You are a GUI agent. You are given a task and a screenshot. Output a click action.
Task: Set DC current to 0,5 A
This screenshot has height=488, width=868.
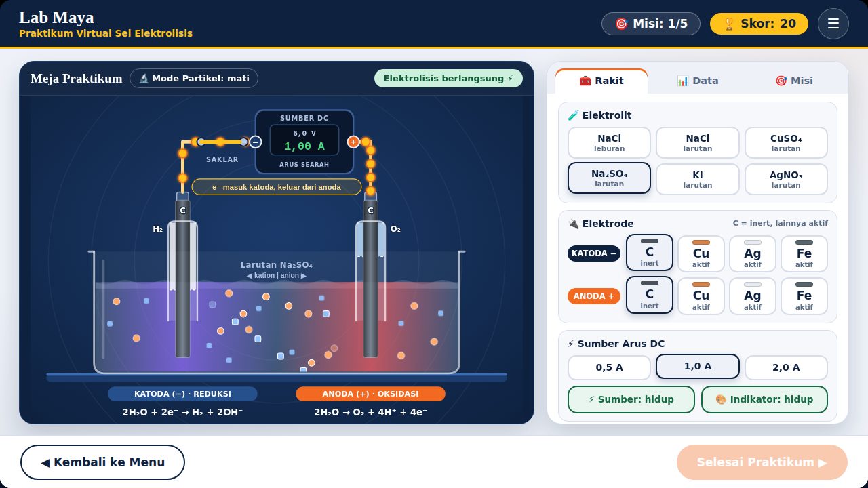609,367
